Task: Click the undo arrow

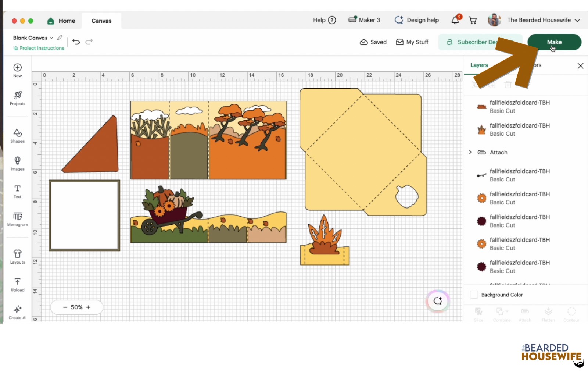Action: tap(76, 42)
